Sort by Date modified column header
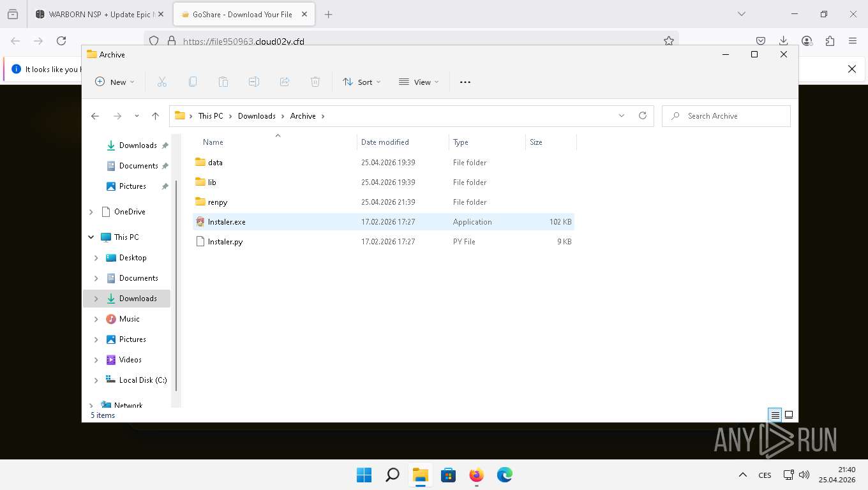 pyautogui.click(x=403, y=142)
